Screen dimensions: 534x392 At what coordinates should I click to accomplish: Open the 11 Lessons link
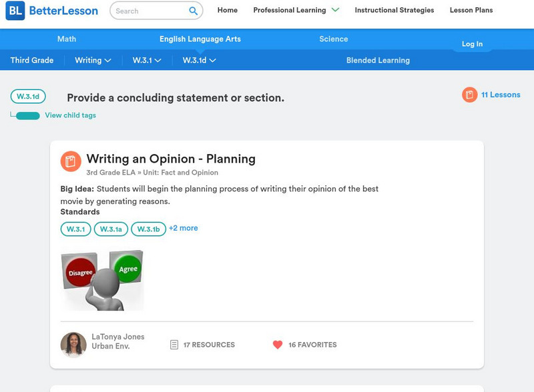[x=501, y=95]
